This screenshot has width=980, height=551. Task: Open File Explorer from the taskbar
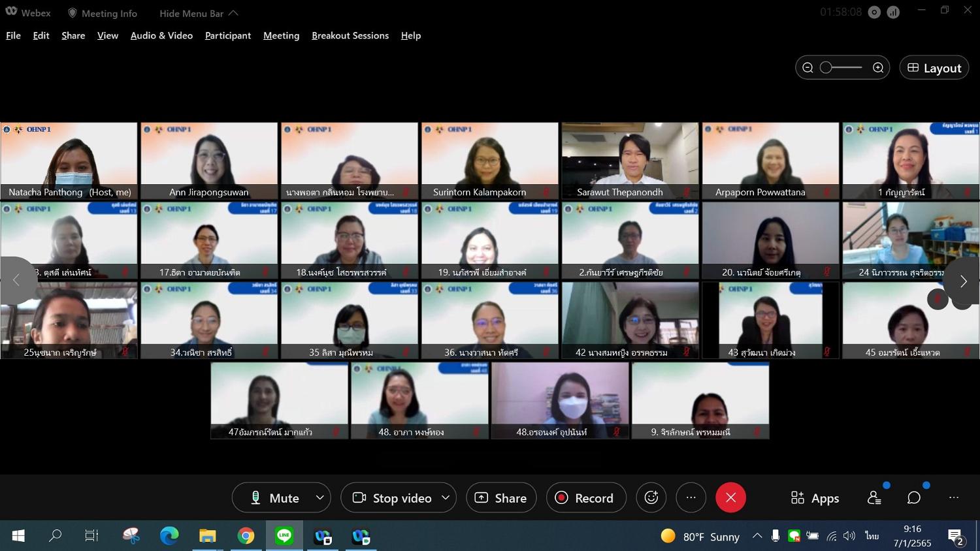(x=207, y=536)
